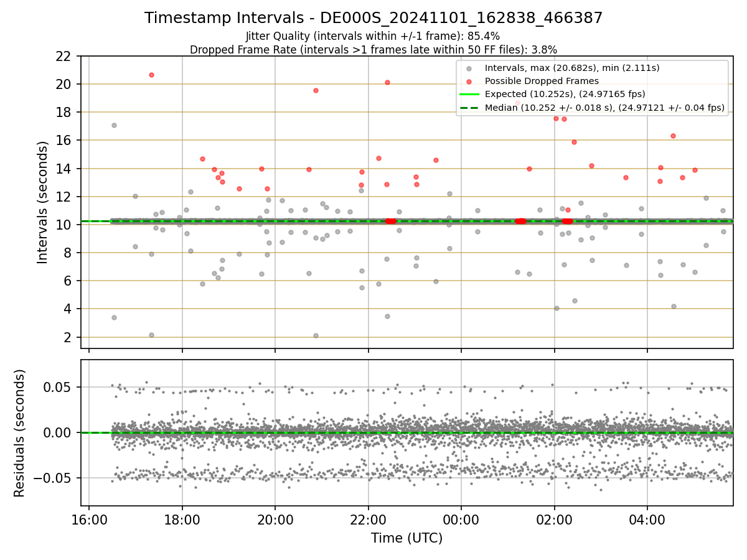Image resolution: width=747 pixels, height=560 pixels.
Task: Click the solid green line sample in legend
Action: pyautogui.click(x=469, y=95)
